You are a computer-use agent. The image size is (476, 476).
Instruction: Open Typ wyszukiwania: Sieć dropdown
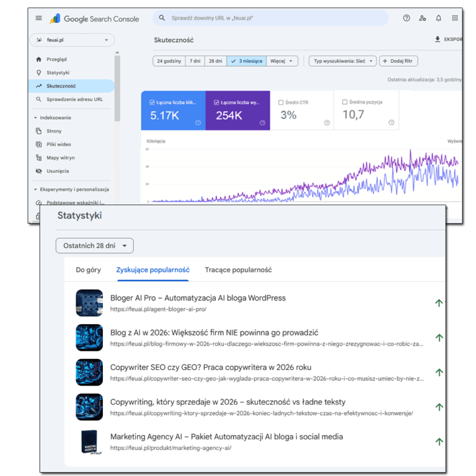tap(342, 61)
